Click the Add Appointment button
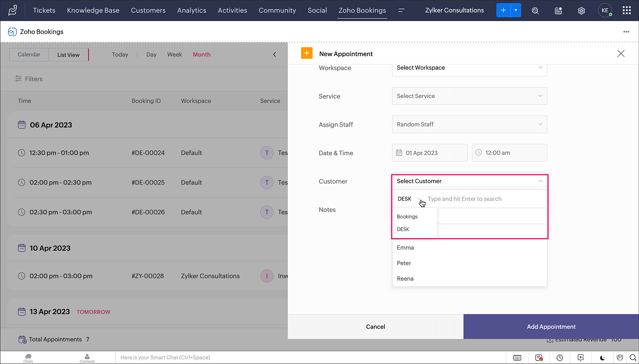The height and width of the screenshot is (364, 639). [x=551, y=327]
